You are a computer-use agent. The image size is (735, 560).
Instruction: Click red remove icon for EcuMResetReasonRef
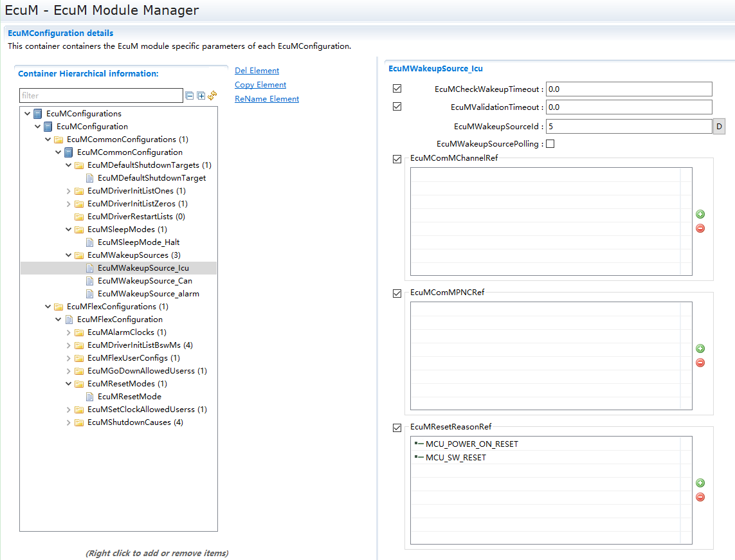[700, 497]
